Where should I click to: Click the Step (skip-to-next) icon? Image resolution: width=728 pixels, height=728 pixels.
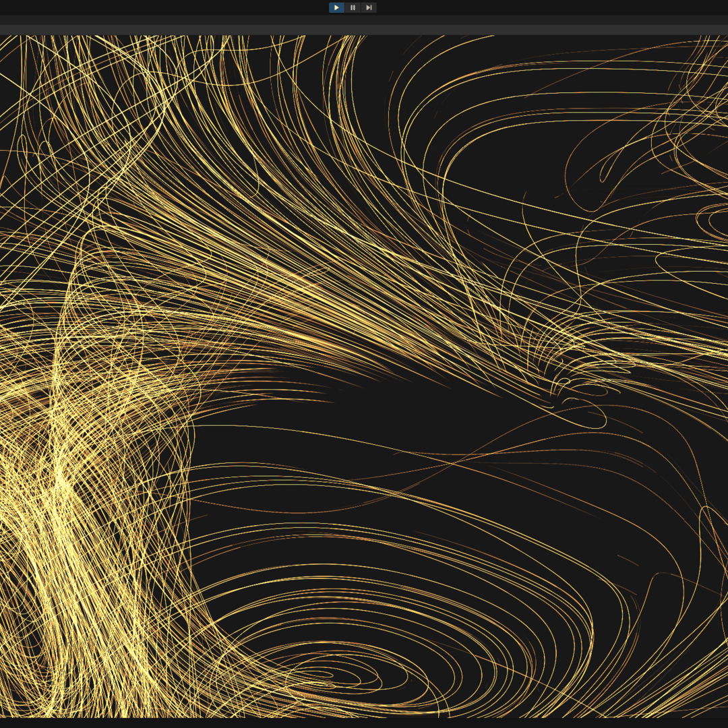point(369,7)
